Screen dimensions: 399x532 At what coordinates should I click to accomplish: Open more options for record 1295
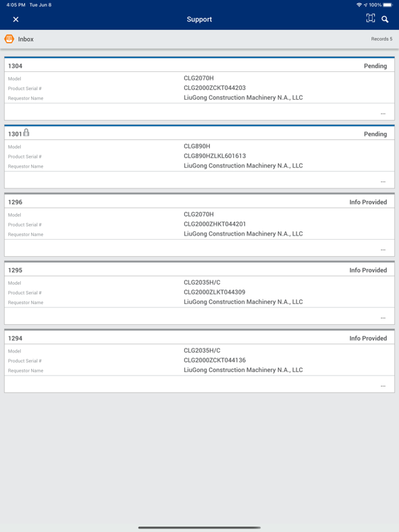pyautogui.click(x=383, y=318)
